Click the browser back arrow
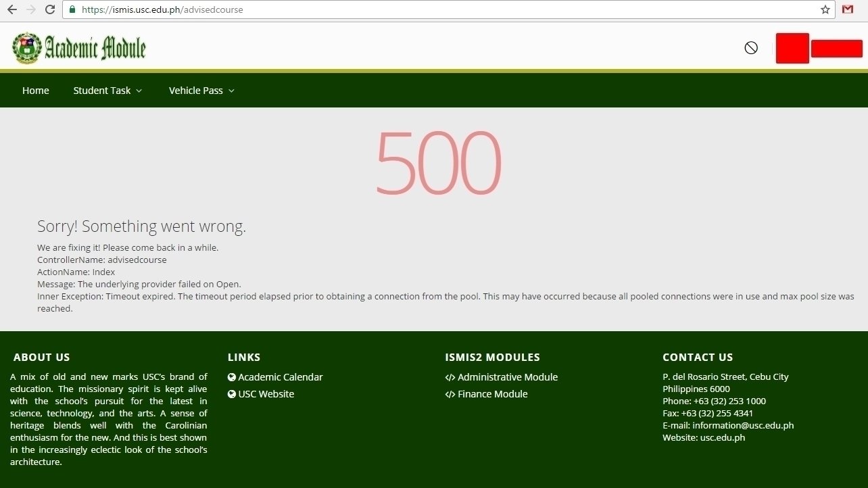 (x=11, y=9)
